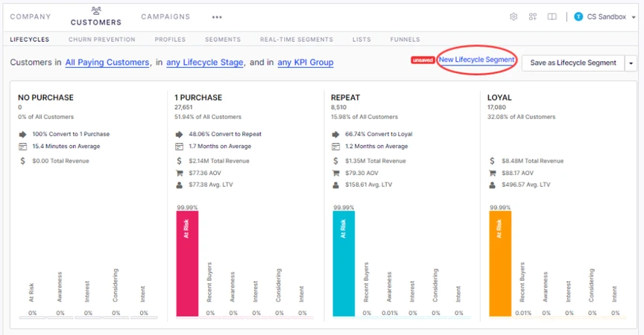Image resolution: width=644 pixels, height=335 pixels.
Task: Click the No Purchase conversion arrow icon
Action: (22, 134)
